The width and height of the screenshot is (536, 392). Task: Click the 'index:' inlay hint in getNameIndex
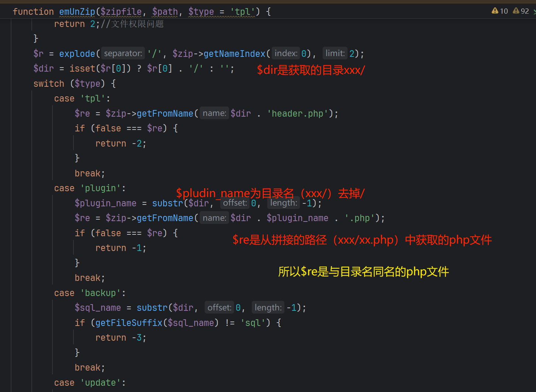click(286, 54)
